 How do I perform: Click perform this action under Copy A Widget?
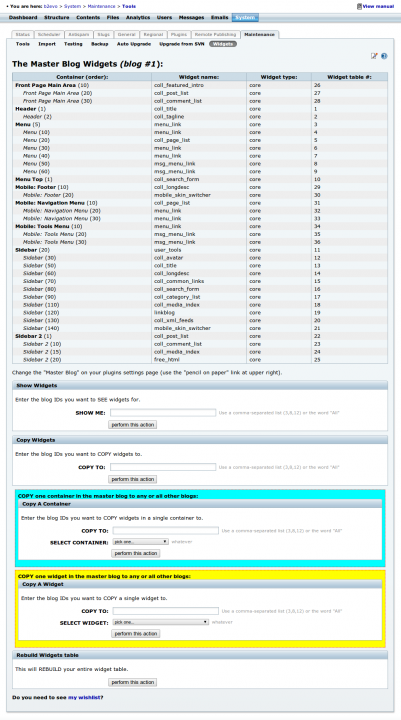[136, 634]
